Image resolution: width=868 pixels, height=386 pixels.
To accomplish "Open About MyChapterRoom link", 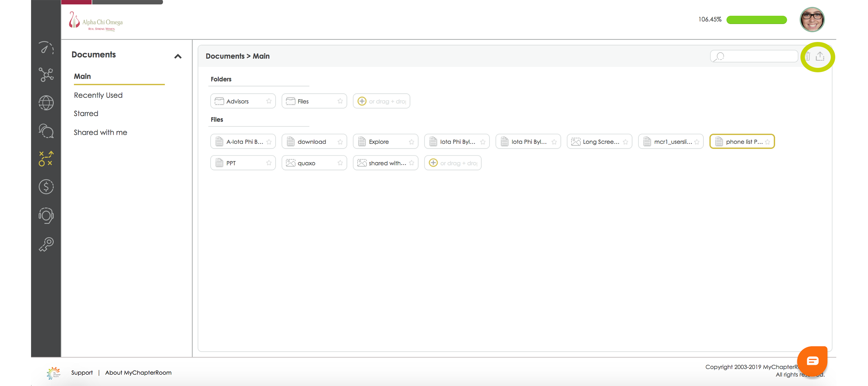I will [138, 372].
